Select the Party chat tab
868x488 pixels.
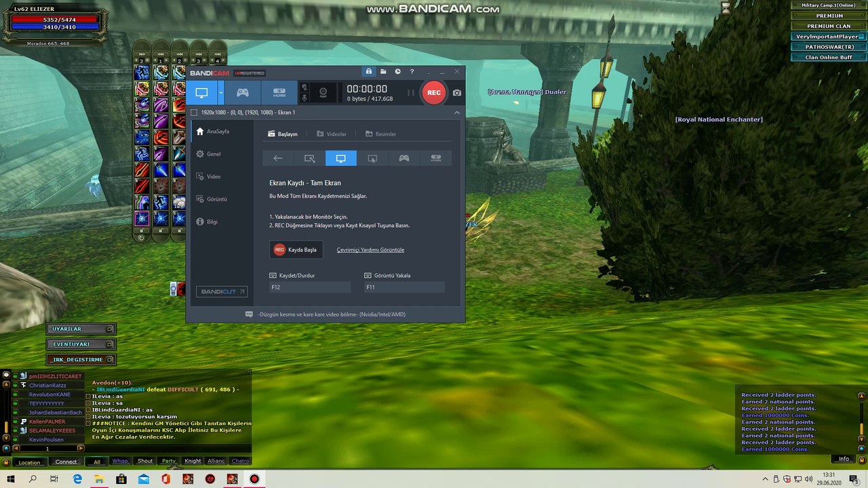click(x=169, y=462)
